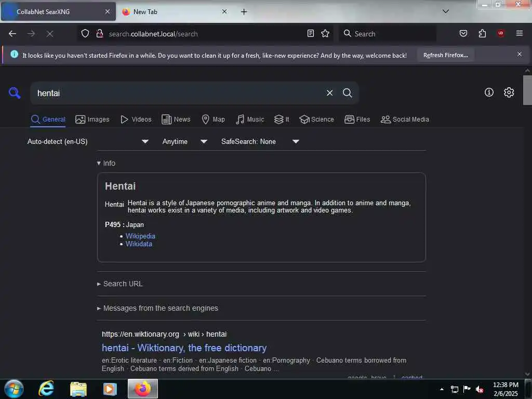Toggle reader view icon

311,34
